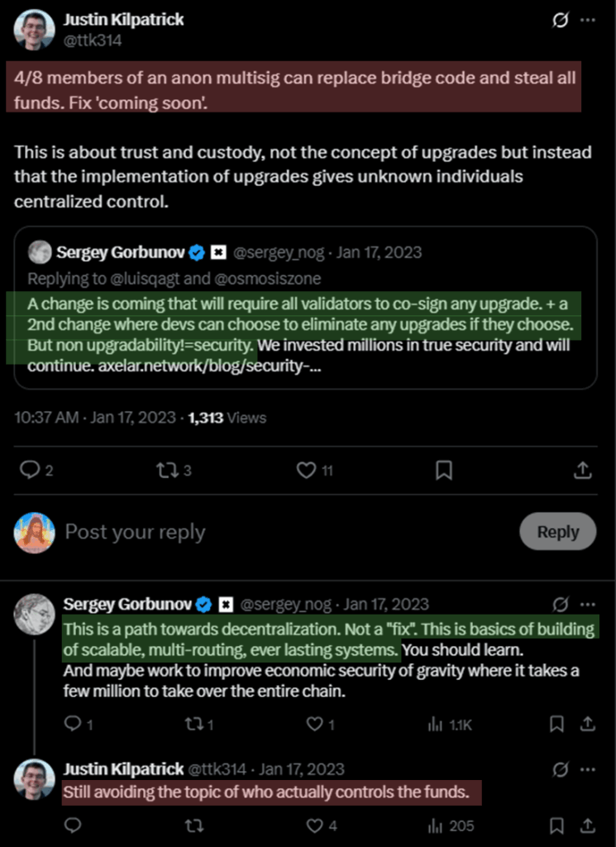Screen dimensions: 616x847
Task: Open more options on Sergey's reply
Action: pos(587,604)
